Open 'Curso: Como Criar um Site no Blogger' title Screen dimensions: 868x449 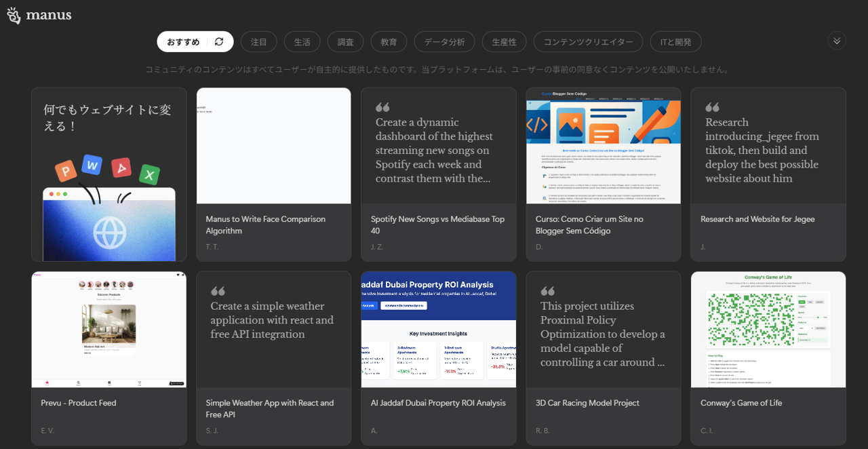coord(589,225)
